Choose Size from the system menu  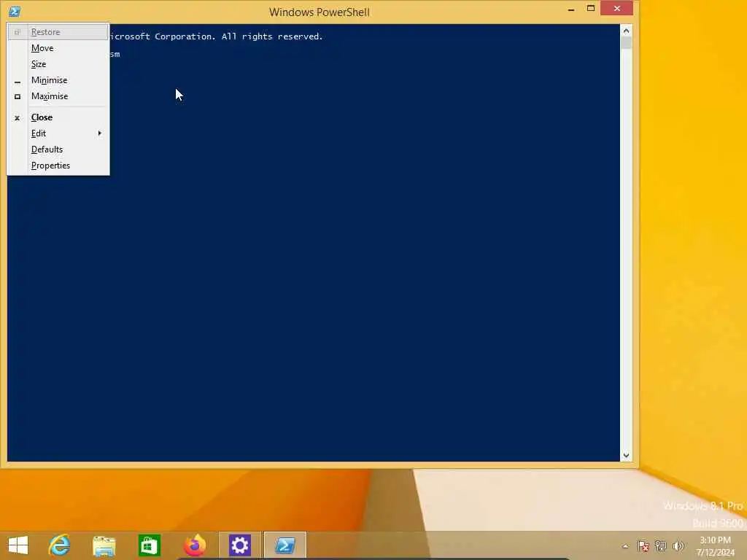(x=58, y=64)
